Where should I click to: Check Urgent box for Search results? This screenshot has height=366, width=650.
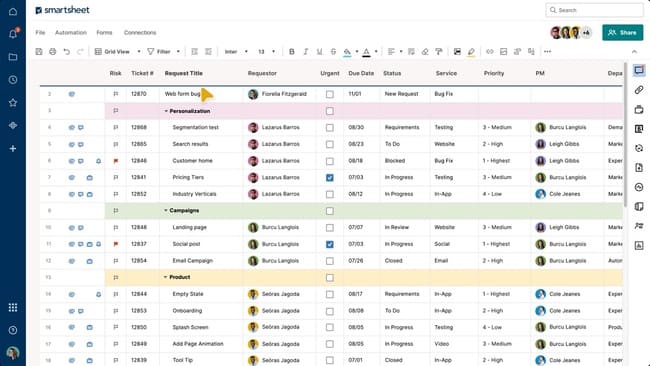(330, 144)
